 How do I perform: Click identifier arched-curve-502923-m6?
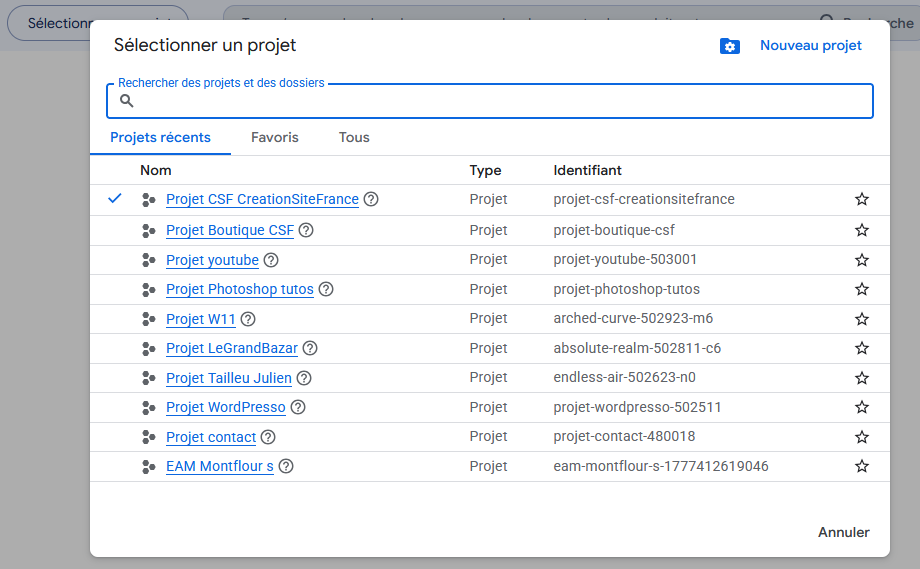pyautogui.click(x=633, y=319)
